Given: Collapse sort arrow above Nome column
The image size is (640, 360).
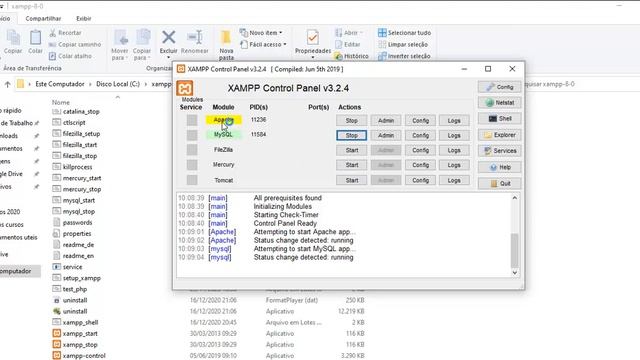Looking at the screenshot, I should (x=118, y=97).
